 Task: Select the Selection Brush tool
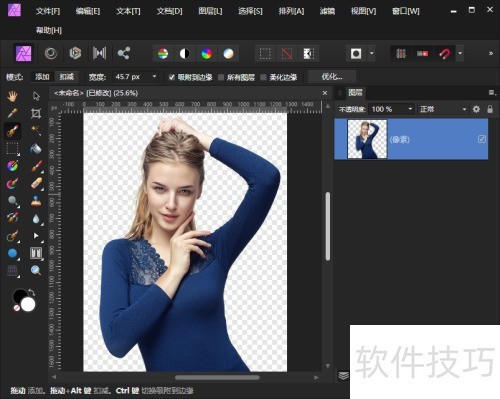click(13, 131)
